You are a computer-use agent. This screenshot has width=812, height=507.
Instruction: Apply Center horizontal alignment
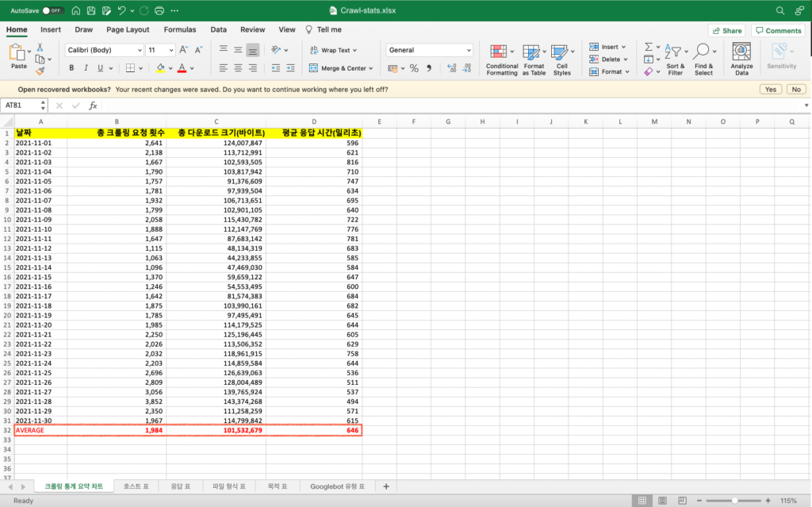[x=238, y=68]
